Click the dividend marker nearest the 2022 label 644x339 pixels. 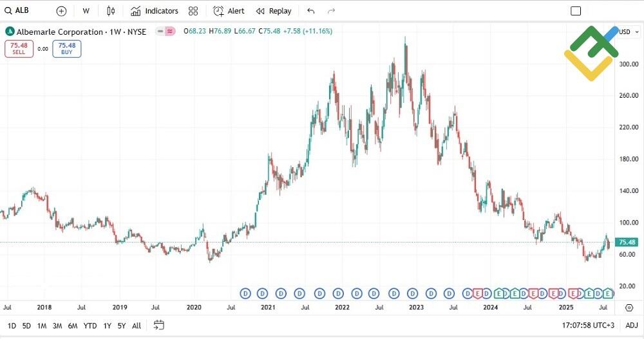click(338, 293)
